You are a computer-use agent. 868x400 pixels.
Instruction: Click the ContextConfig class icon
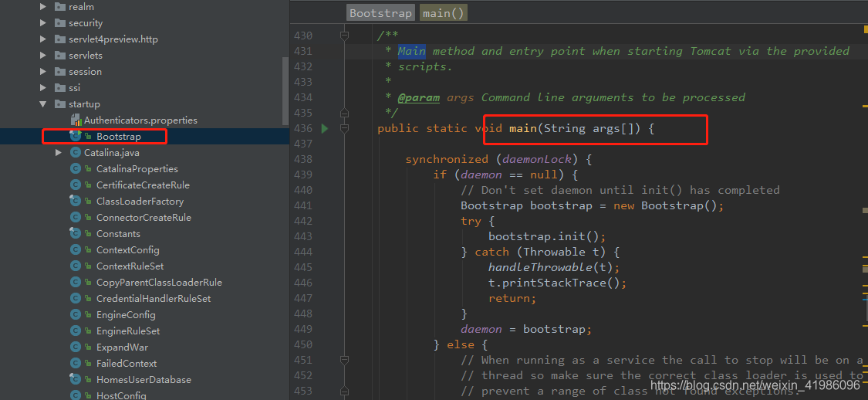point(76,250)
